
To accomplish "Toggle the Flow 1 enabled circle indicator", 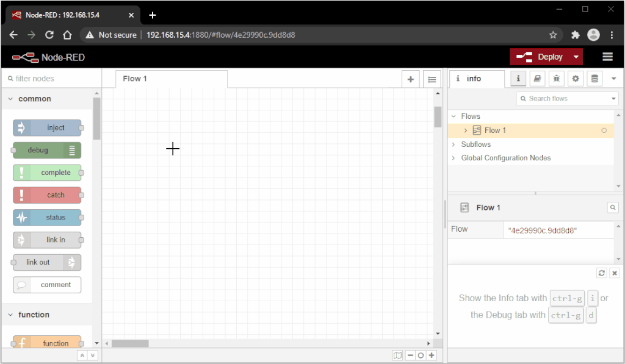I will tap(604, 130).
